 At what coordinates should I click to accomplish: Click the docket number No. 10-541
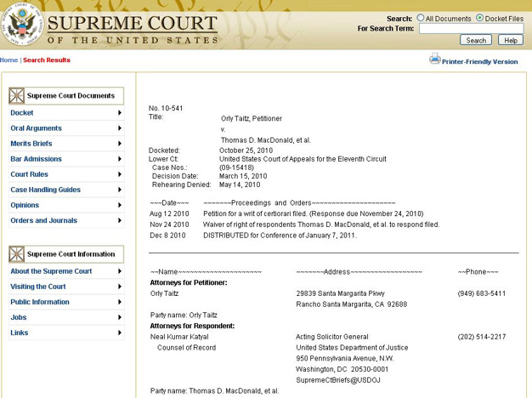click(x=166, y=108)
